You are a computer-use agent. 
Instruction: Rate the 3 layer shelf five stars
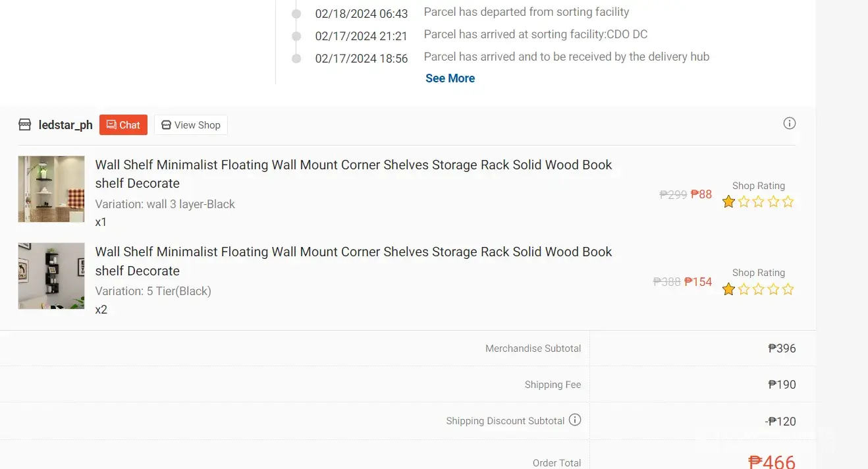788,202
